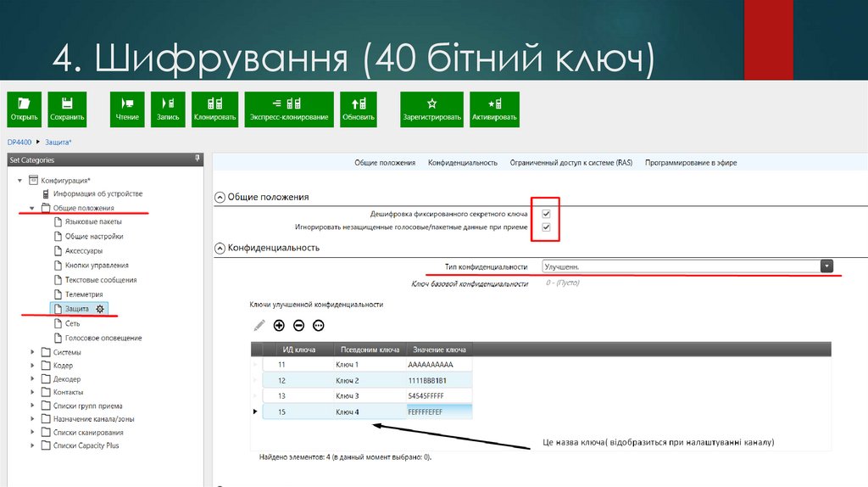
Task: Collapse the Общие положения section chevron
Action: coord(220,197)
